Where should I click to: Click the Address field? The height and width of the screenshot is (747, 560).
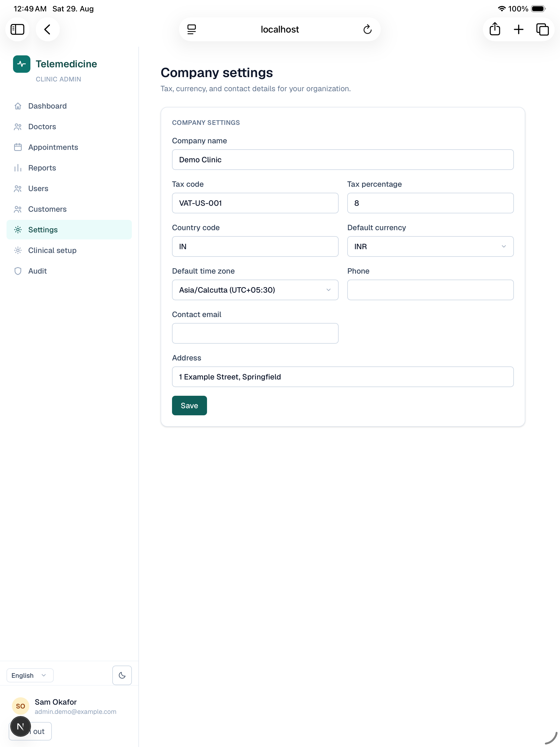coord(343,377)
